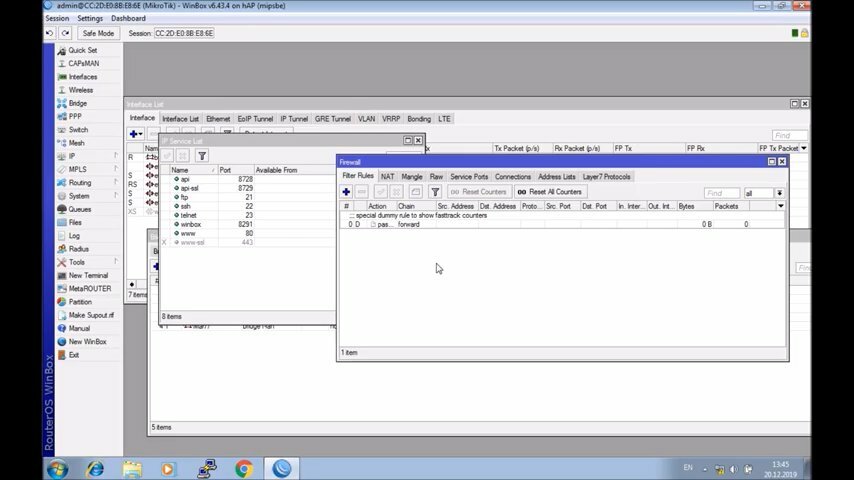The height and width of the screenshot is (480, 854).
Task: Open Files from the sidebar
Action: 75,222
